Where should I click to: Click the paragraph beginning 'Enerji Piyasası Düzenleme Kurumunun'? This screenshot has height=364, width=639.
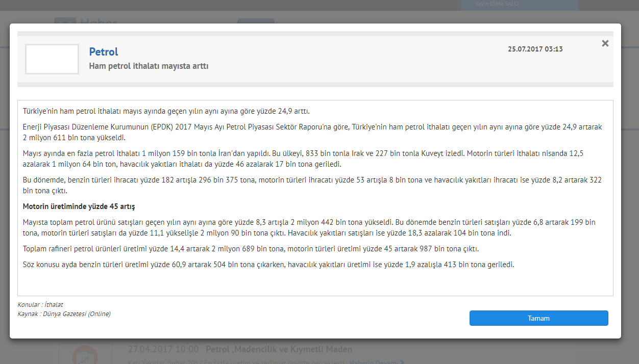(x=312, y=132)
